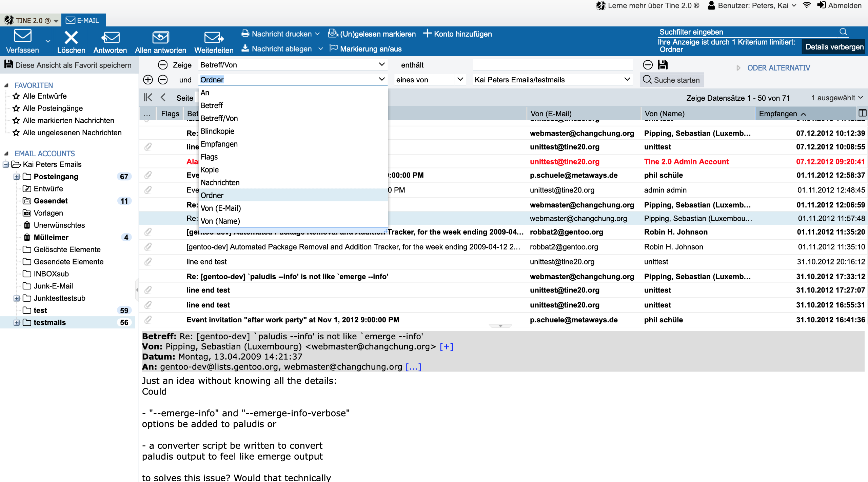Add an account via Konto hinzufügen
868x482 pixels.
(458, 34)
